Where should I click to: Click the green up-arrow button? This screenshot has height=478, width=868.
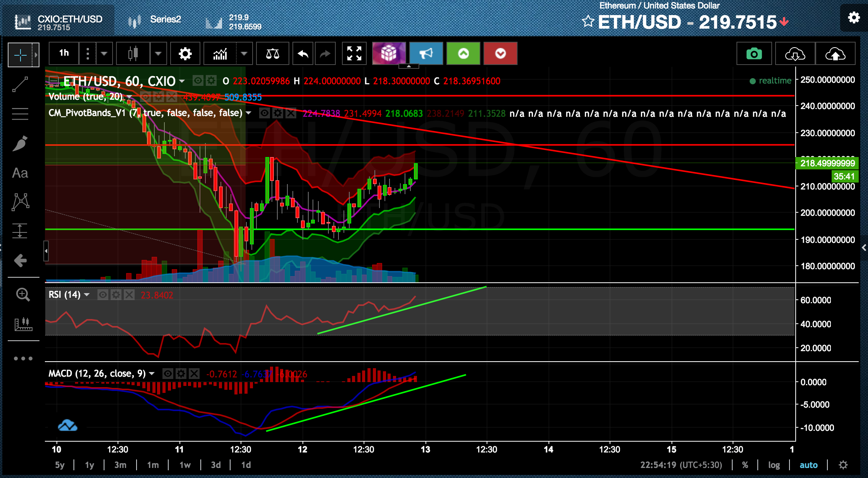[463, 54]
